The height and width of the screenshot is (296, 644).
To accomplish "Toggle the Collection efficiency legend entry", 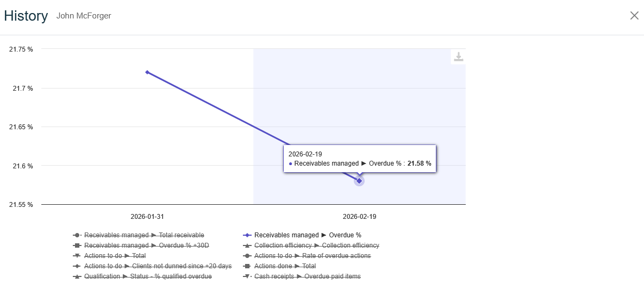I will [316, 245].
